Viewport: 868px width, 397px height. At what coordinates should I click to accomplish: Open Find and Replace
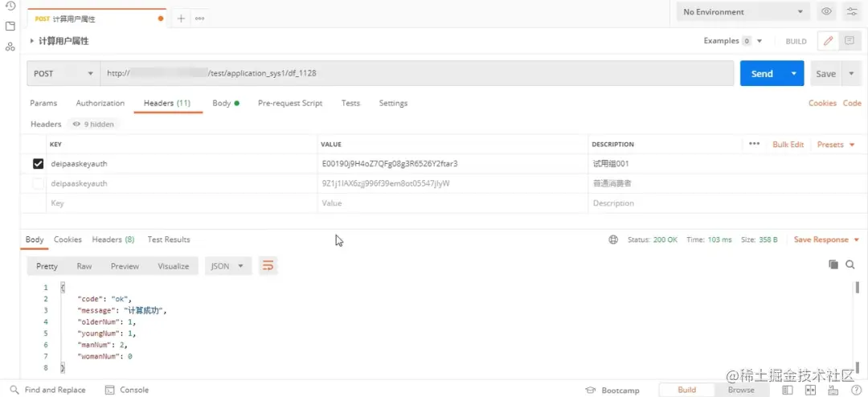[49, 390]
